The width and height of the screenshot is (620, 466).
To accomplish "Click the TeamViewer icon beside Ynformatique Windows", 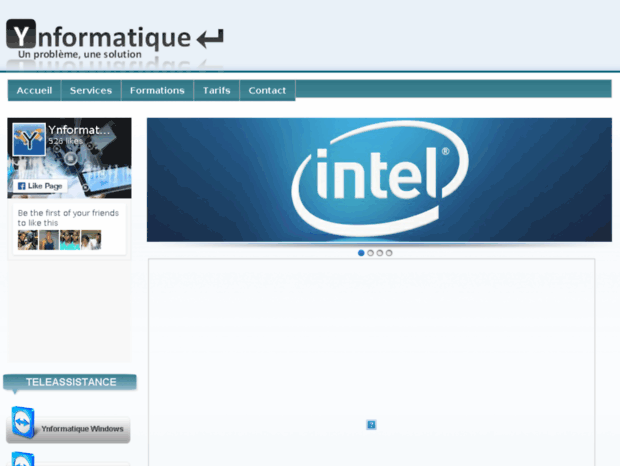I will (x=23, y=422).
